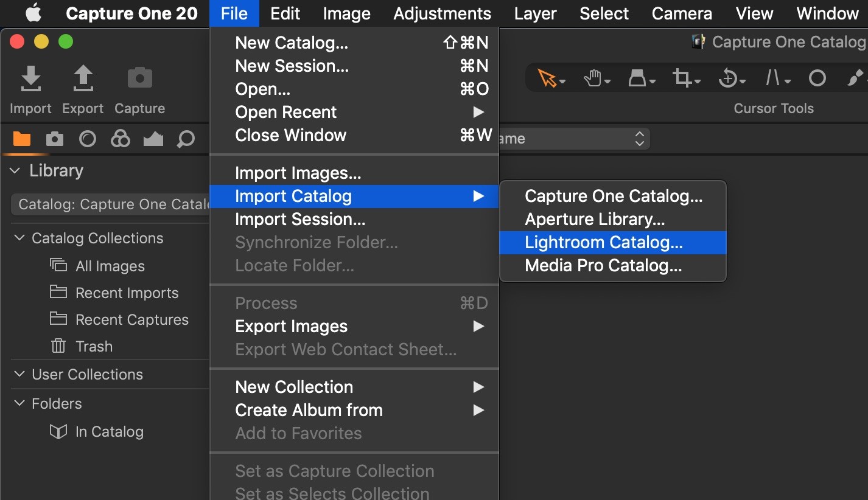Open the Color tool tab icon
This screenshot has width=868, height=500.
(121, 139)
